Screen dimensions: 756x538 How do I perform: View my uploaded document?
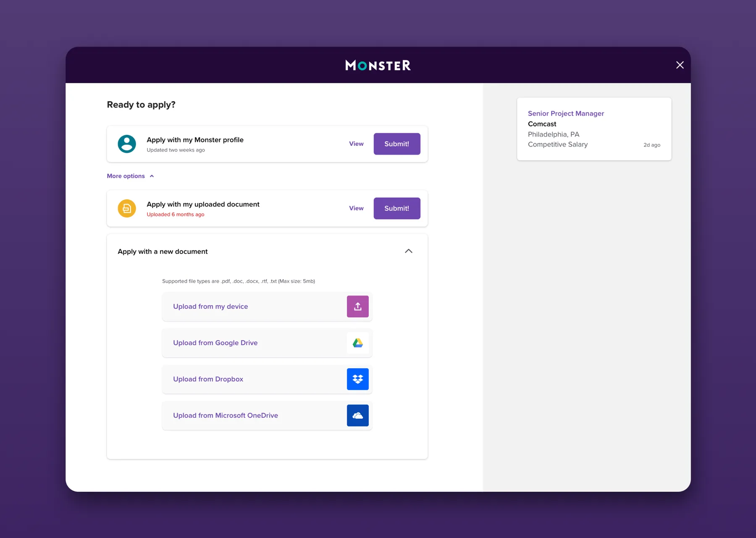point(356,208)
